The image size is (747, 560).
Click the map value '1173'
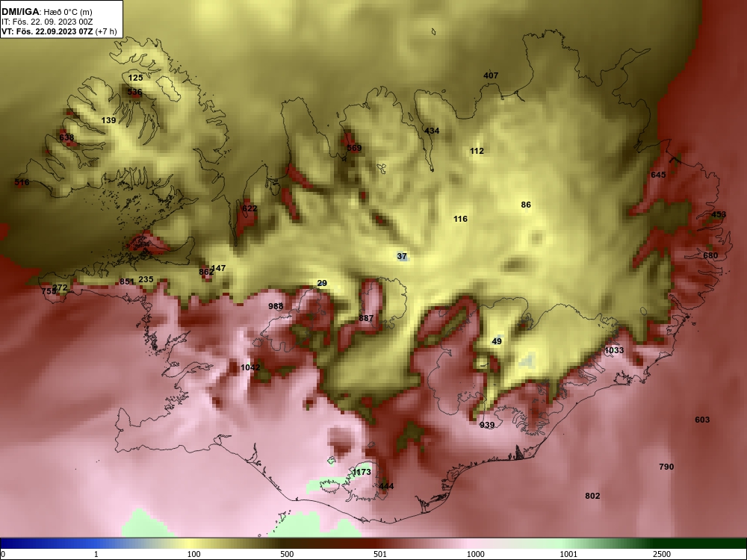[x=362, y=472]
